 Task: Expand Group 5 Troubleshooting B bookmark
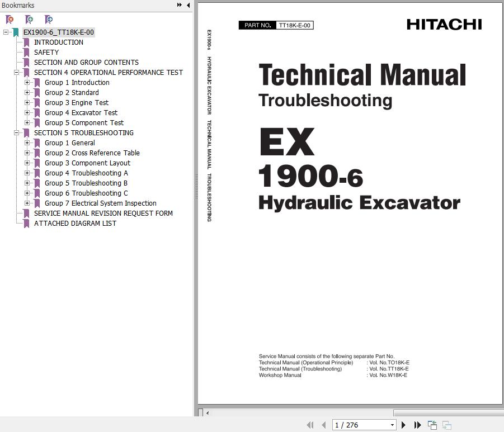tap(27, 183)
